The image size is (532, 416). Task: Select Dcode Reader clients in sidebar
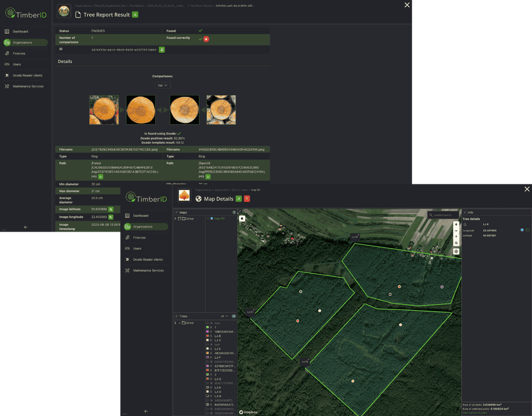pyautogui.click(x=25, y=75)
